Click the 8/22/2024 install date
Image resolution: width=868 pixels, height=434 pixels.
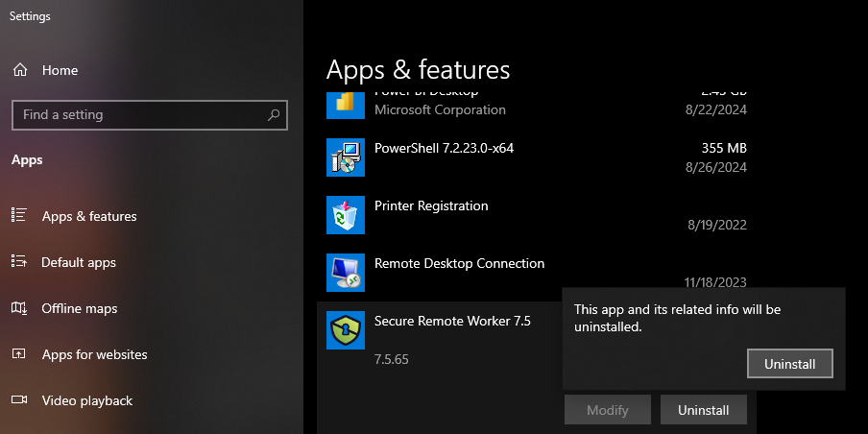click(716, 109)
